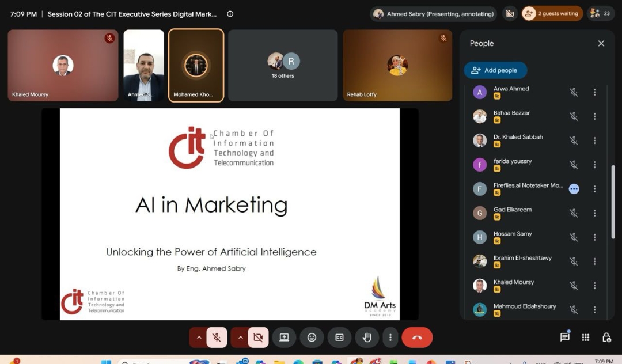Select Mohamed Kho... highlighted speaker tile

pos(196,66)
